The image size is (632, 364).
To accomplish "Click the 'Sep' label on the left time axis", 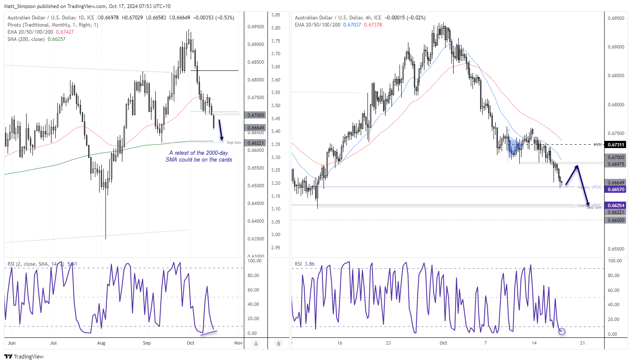I will pos(147,343).
